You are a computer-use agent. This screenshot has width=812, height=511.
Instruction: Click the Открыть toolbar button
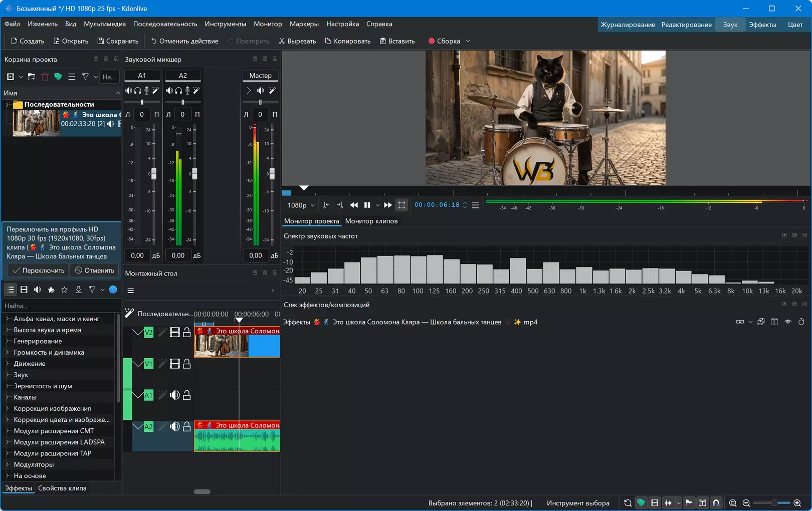point(71,41)
